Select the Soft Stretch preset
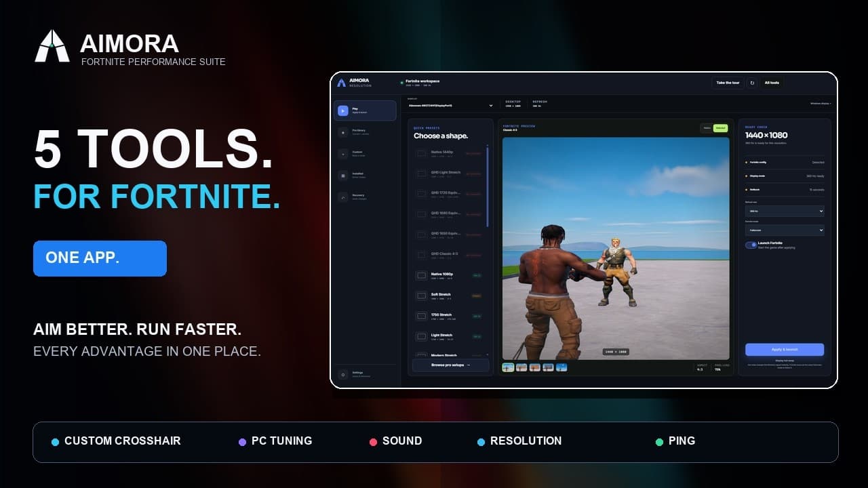Viewport: 868px width, 488px height. click(448, 296)
